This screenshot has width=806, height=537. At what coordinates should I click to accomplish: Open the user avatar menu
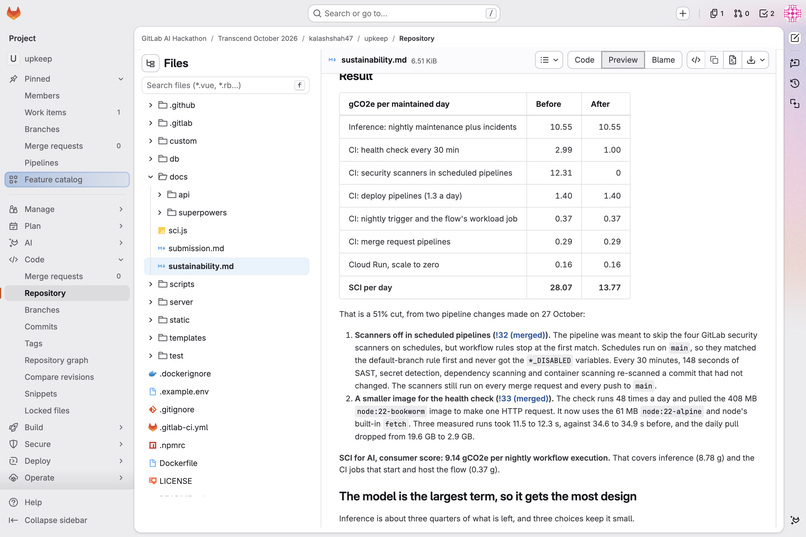click(792, 13)
